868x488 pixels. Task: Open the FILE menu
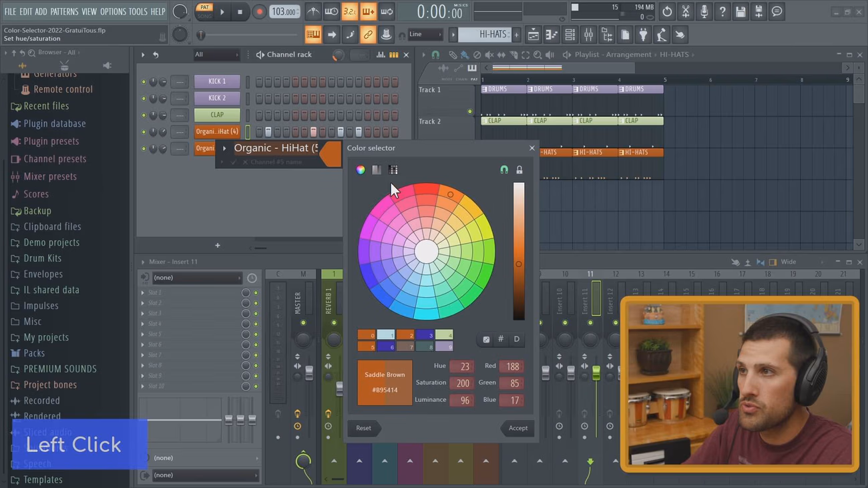pyautogui.click(x=10, y=11)
